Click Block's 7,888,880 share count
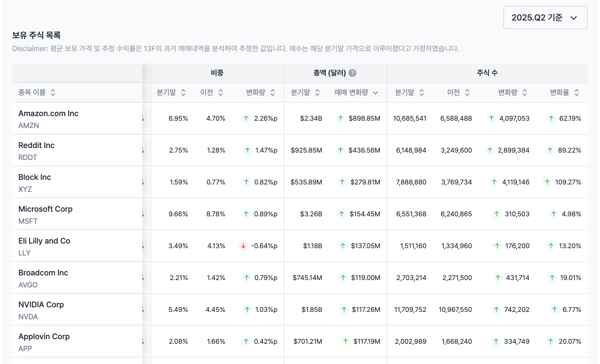This screenshot has width=600, height=364. pos(411,182)
